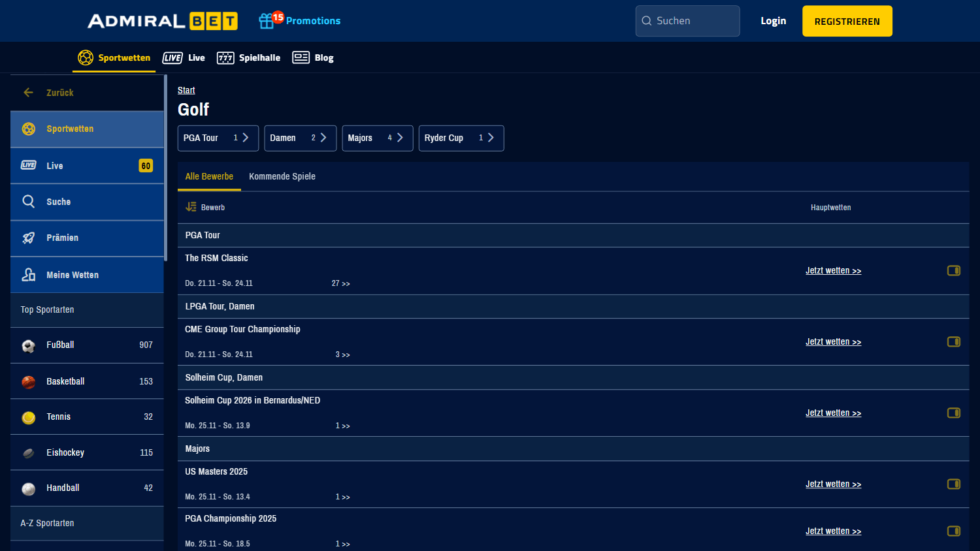Click the Eishockey puck icon
Screen dimensions: 980x551
pos(29,453)
